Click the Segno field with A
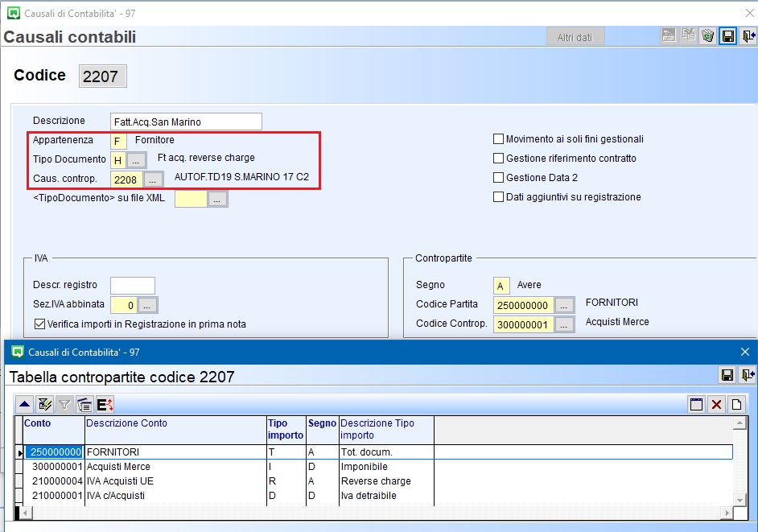Screen dimensions: 758x532 pos(501,286)
